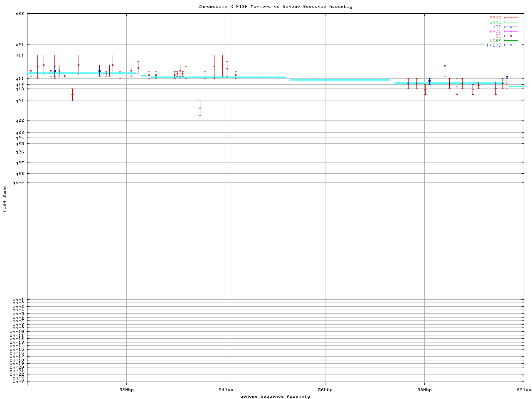Click the blue square marker near 60Mbp
The width and height of the screenshot is (532, 399).
(507, 77)
